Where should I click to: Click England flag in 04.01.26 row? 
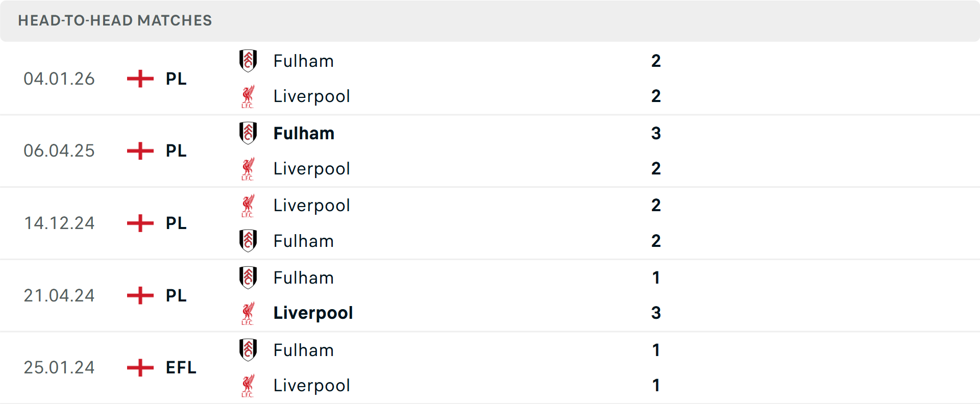tap(140, 79)
